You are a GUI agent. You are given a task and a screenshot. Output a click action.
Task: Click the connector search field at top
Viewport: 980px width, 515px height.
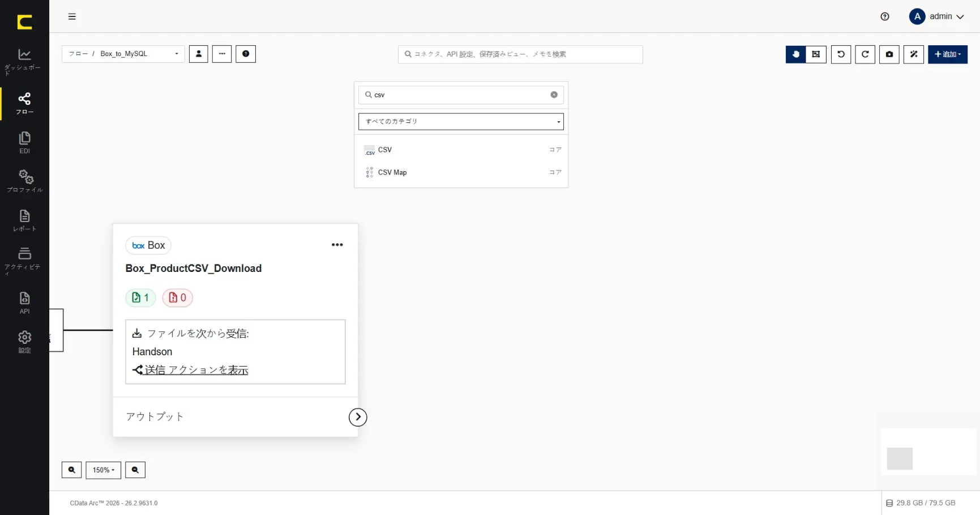click(x=520, y=54)
